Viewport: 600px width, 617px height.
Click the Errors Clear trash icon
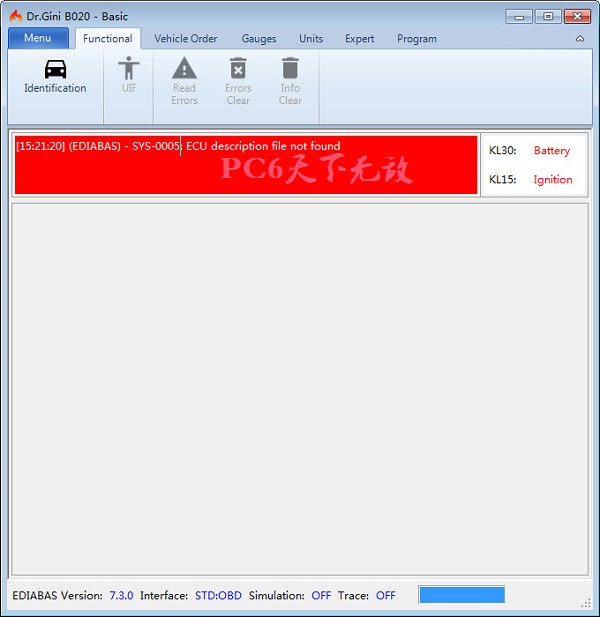pyautogui.click(x=238, y=68)
